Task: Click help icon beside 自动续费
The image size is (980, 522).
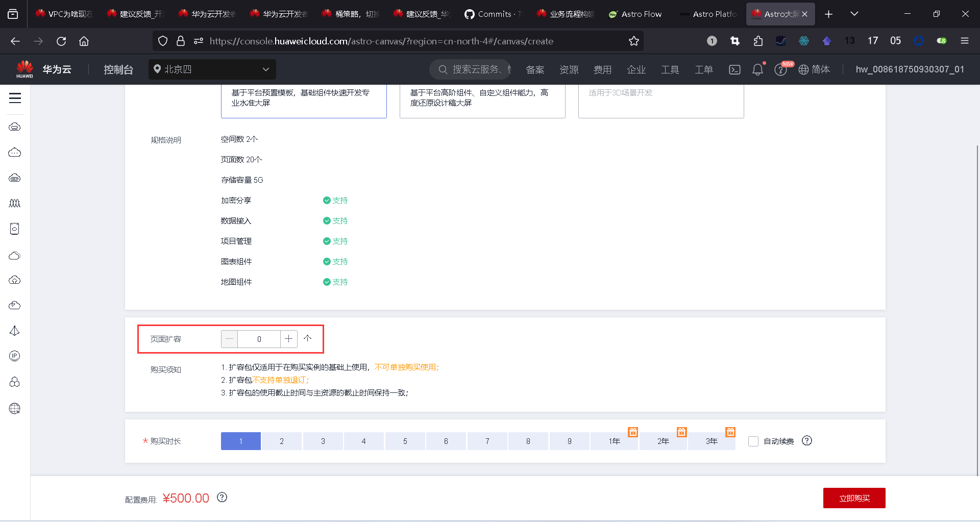Action: pyautogui.click(x=807, y=440)
